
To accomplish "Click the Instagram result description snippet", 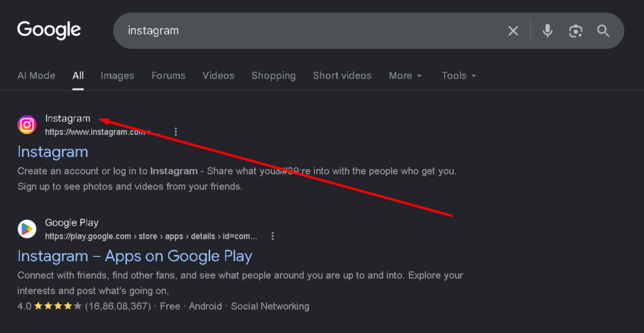I will (237, 179).
